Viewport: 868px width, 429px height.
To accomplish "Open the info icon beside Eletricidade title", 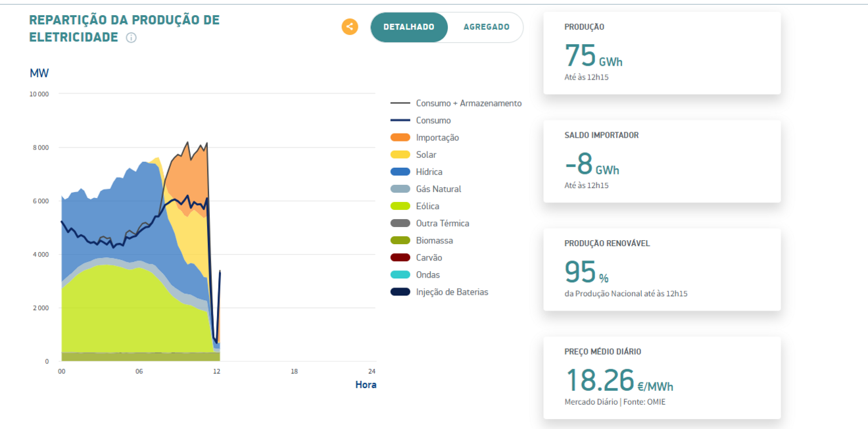I will point(131,38).
